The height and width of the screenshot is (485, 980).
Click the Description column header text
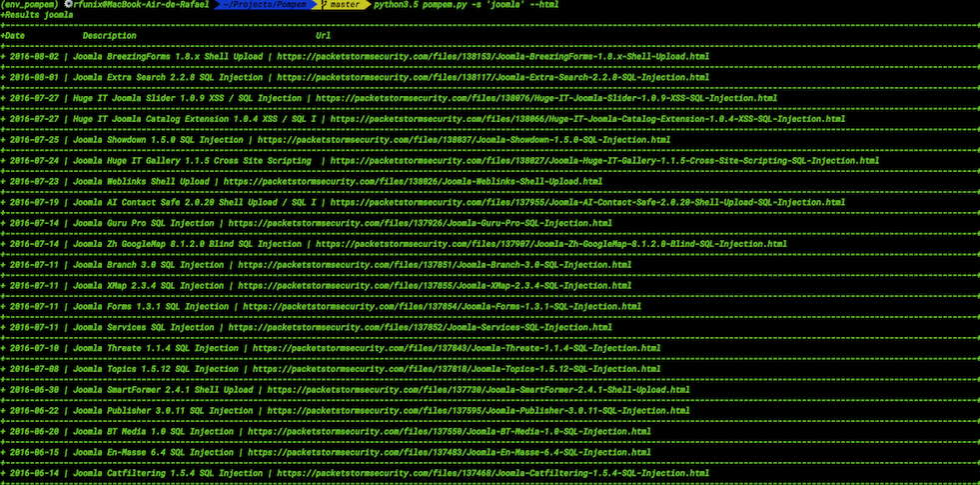point(109,36)
